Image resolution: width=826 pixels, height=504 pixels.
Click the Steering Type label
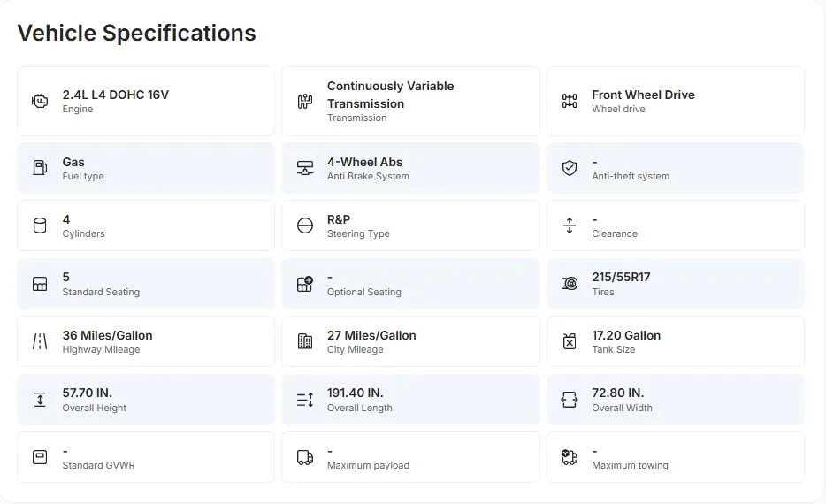tap(358, 233)
